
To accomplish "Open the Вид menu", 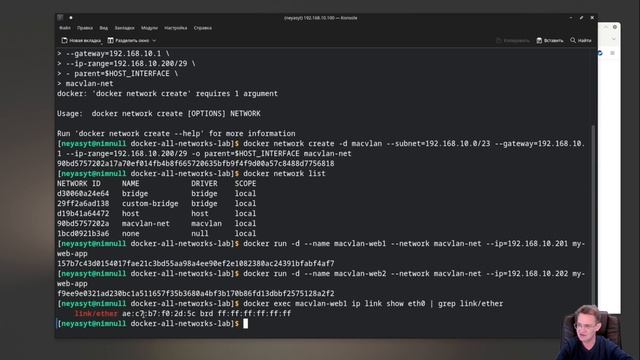I will (x=104, y=28).
